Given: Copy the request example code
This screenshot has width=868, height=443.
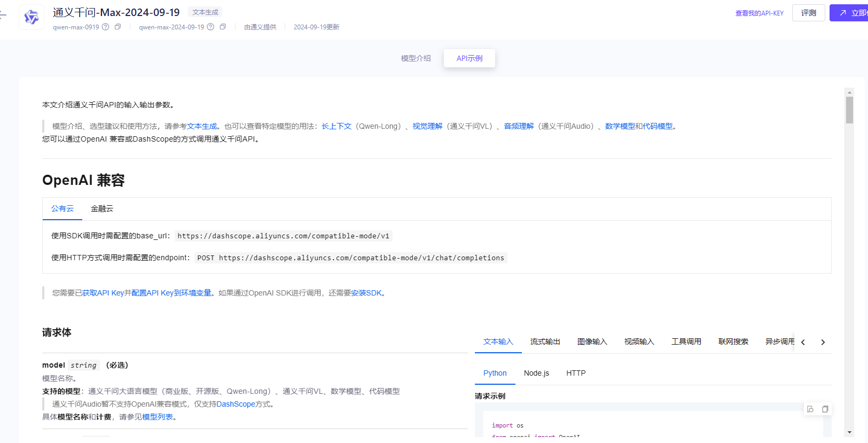Looking at the screenshot, I should (825, 409).
